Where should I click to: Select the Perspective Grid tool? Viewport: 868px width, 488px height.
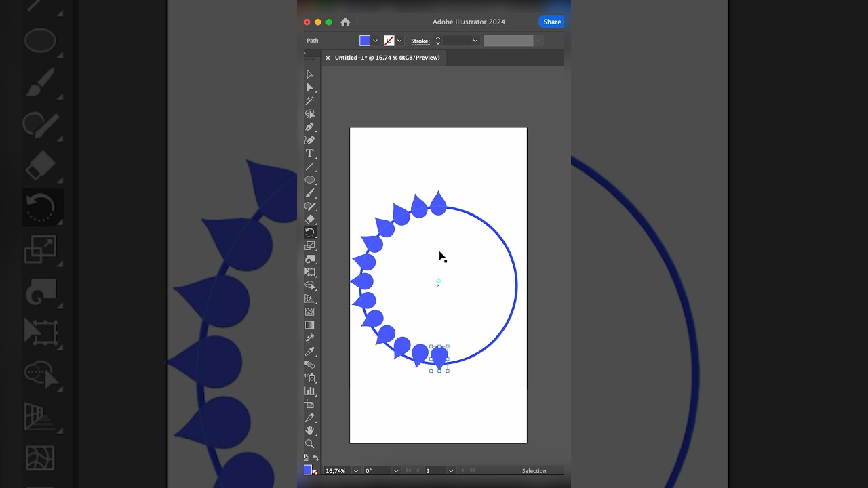tap(310, 298)
